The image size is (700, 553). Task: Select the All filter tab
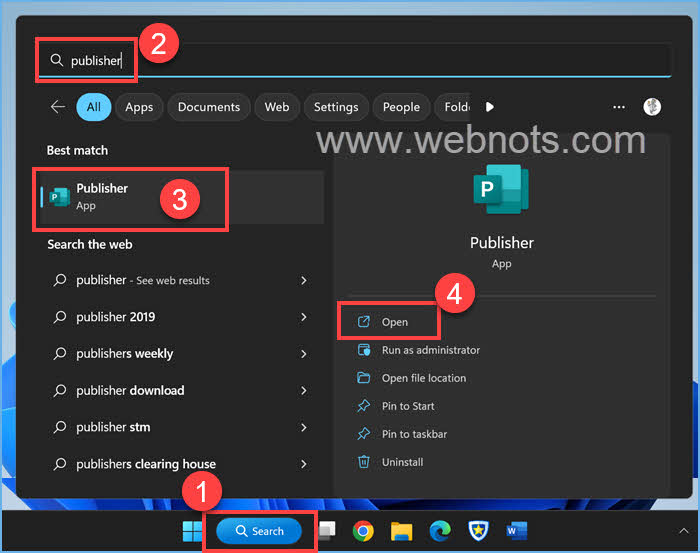coord(94,107)
